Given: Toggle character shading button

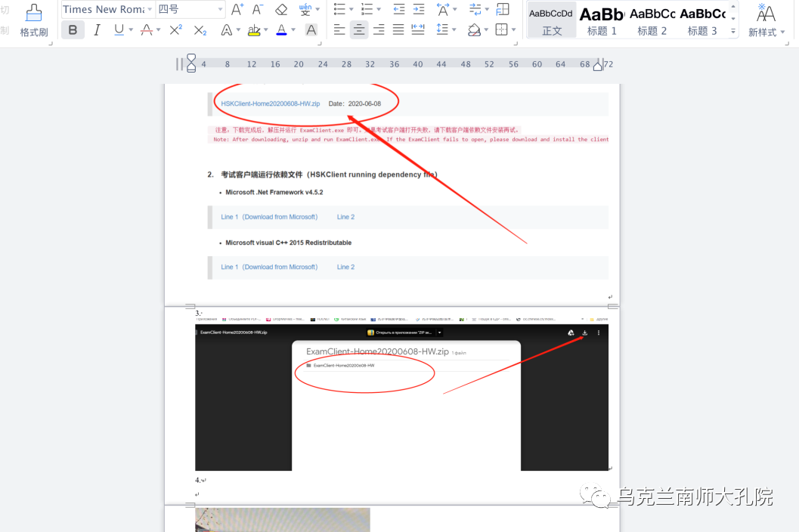Looking at the screenshot, I should tap(311, 30).
